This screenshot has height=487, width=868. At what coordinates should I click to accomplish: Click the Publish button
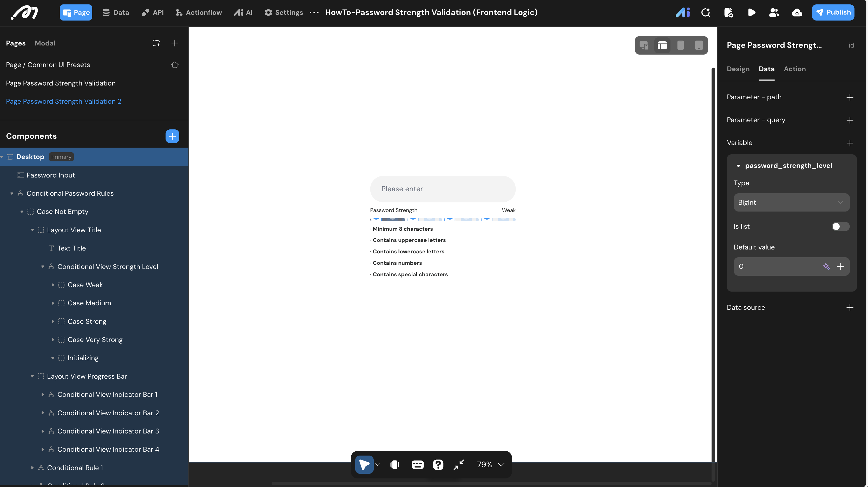tap(833, 12)
